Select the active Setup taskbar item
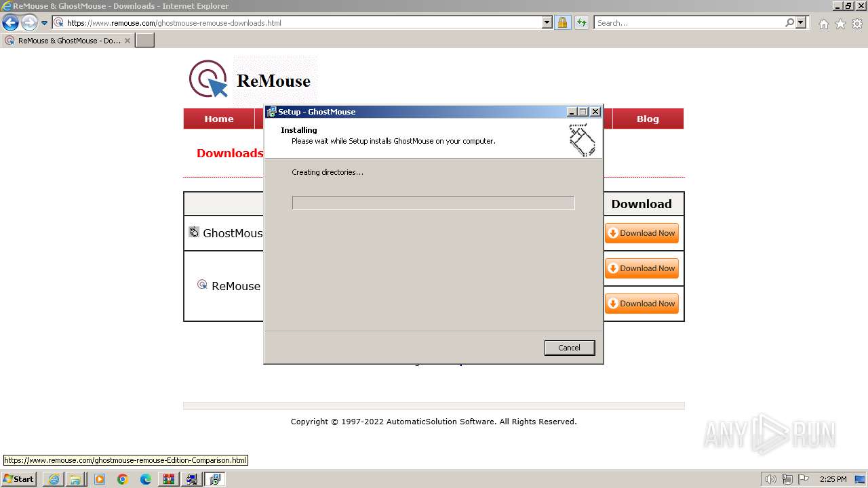Screen dimensions: 868x488 215,479
